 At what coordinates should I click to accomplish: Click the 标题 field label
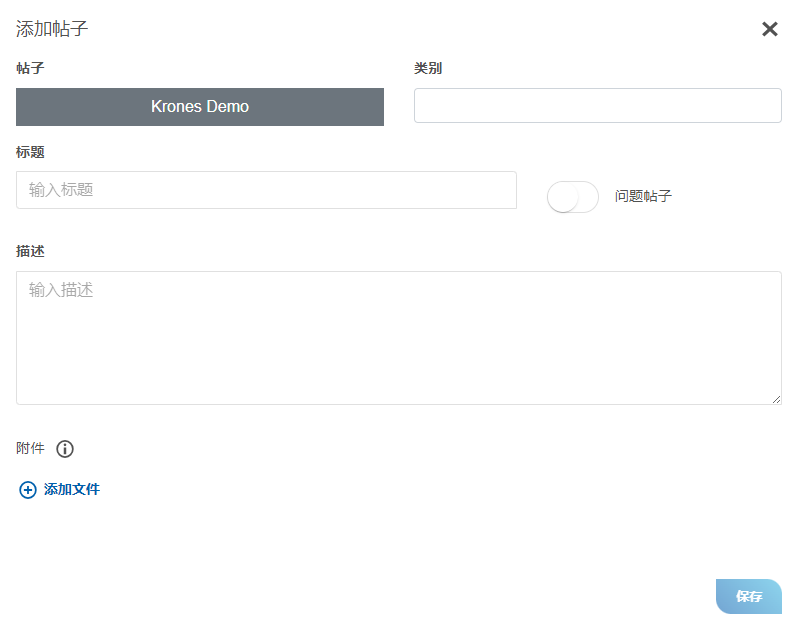[30, 153]
